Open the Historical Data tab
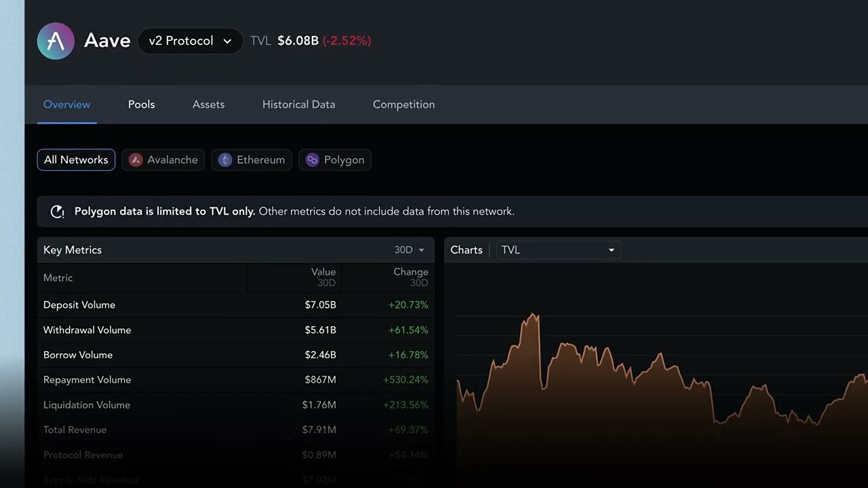This screenshot has width=868, height=488. 298,104
